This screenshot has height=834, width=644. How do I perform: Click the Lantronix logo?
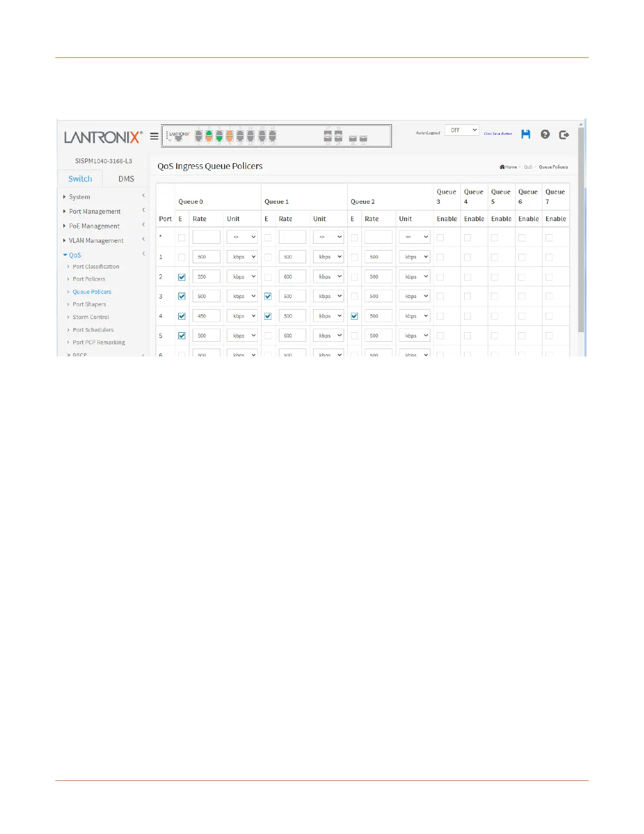point(103,137)
